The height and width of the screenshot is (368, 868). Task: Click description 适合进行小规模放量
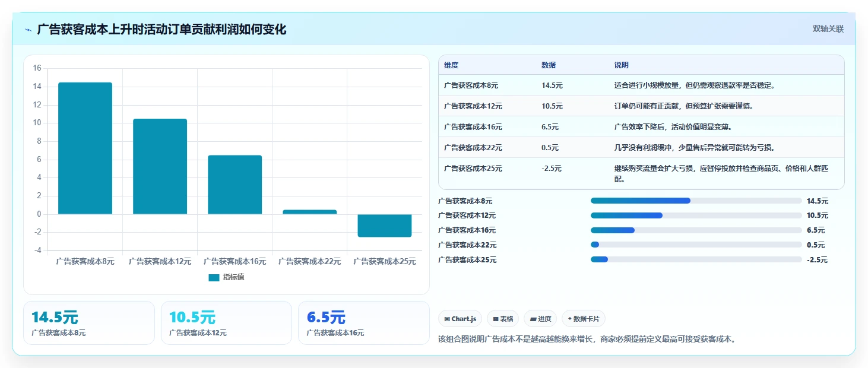tap(695, 85)
